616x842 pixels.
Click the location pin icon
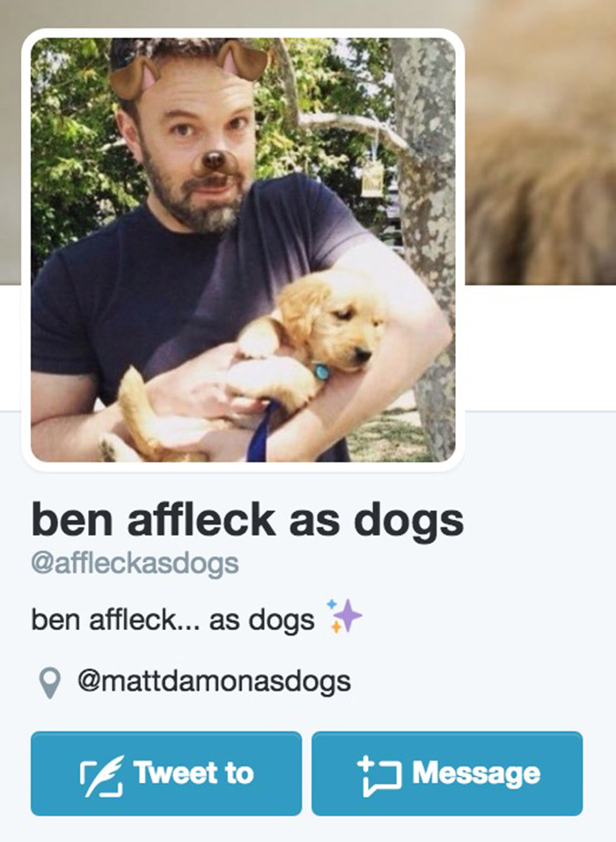pos(50,683)
